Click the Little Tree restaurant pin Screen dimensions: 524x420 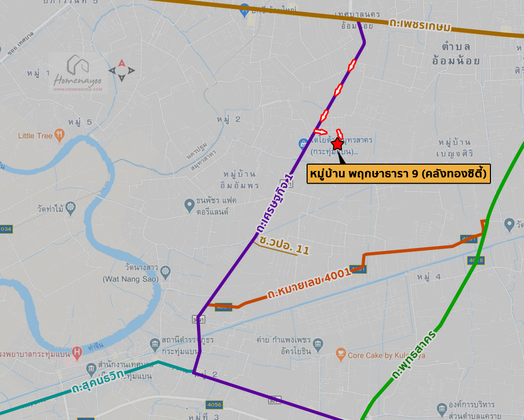pos(60,135)
